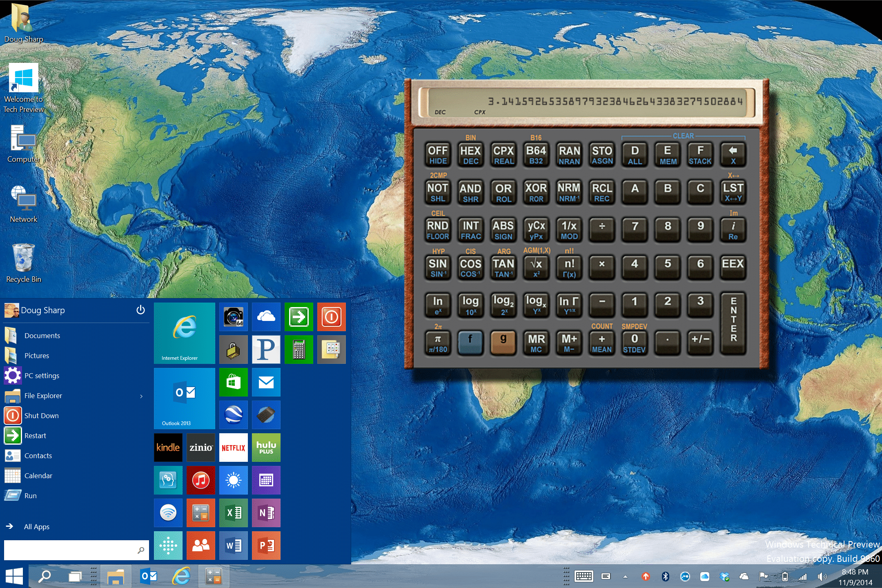The image size is (882, 588).
Task: Select the Recycle Bin desktop icon
Action: 24,263
